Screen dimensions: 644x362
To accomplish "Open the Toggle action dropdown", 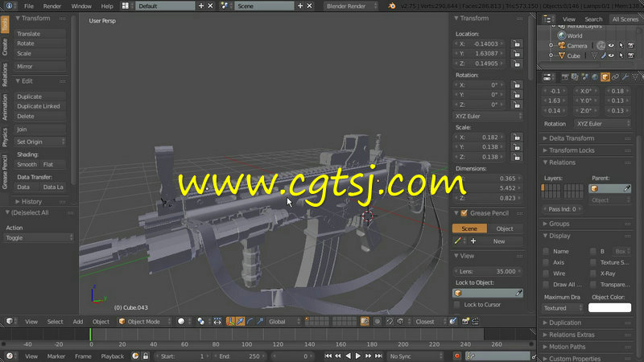I will pos(39,237).
